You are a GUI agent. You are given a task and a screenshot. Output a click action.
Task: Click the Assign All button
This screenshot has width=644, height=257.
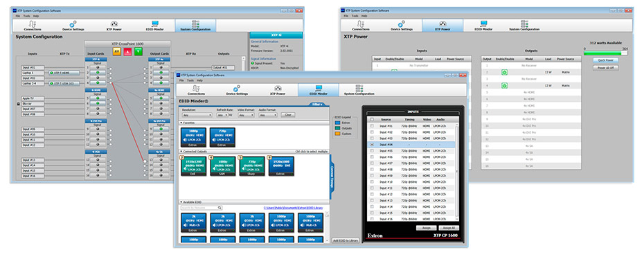pyautogui.click(x=449, y=228)
